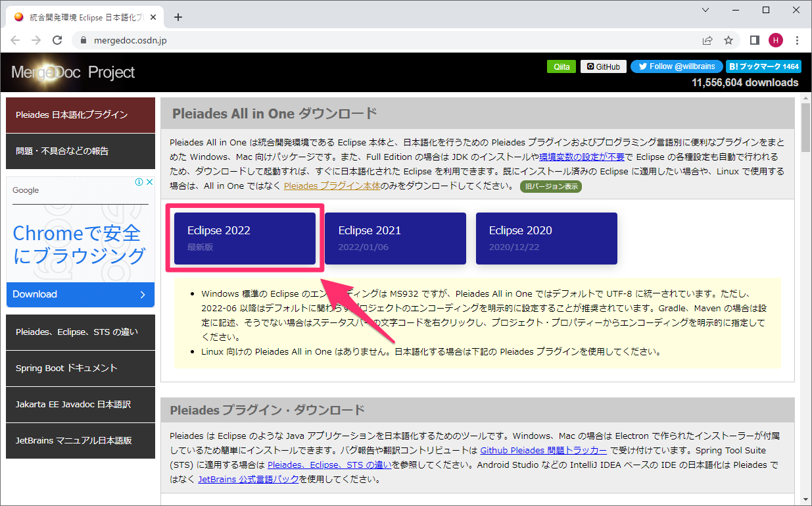Open the Qiita badge link
The width and height of the screenshot is (812, 506).
(561, 66)
